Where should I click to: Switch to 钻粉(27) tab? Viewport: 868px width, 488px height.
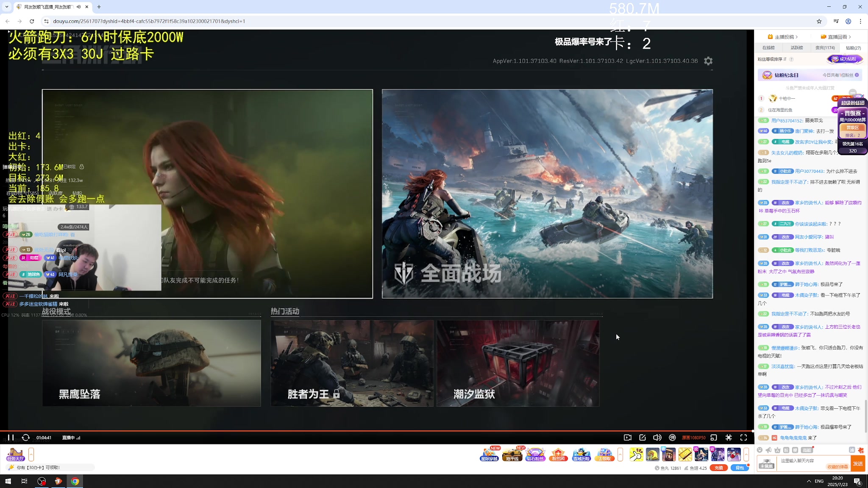click(853, 48)
